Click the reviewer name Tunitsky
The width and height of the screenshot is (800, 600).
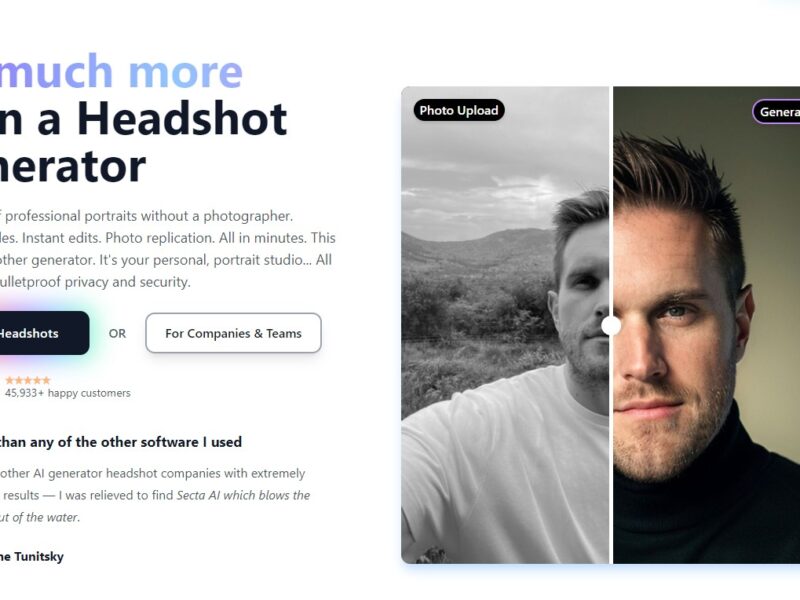click(x=39, y=557)
